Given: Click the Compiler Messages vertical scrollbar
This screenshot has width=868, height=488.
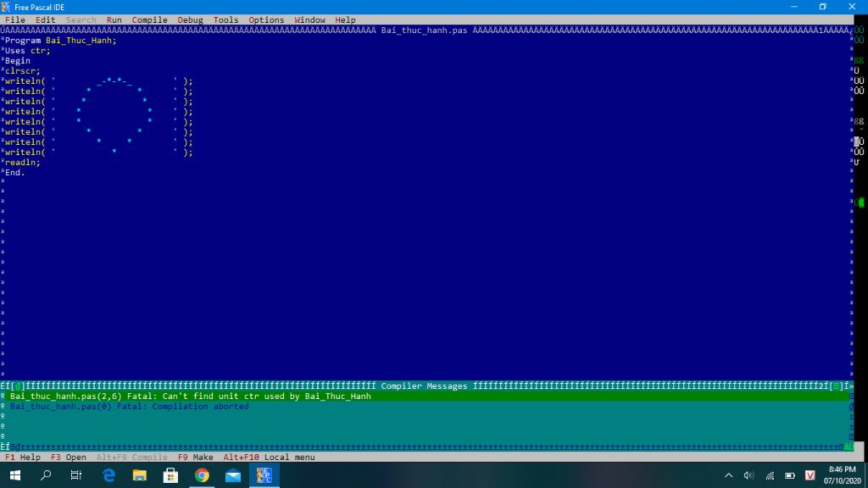Looking at the screenshot, I should (851, 417).
